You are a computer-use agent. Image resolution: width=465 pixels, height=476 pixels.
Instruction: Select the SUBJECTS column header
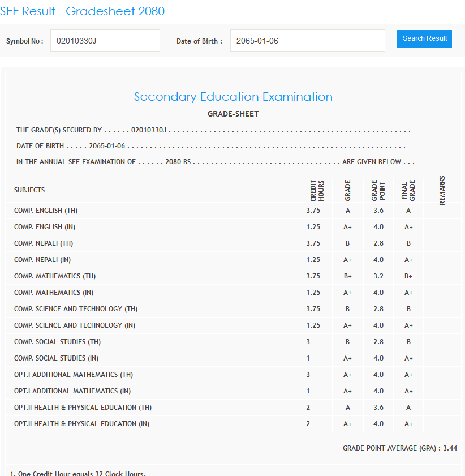coord(29,190)
